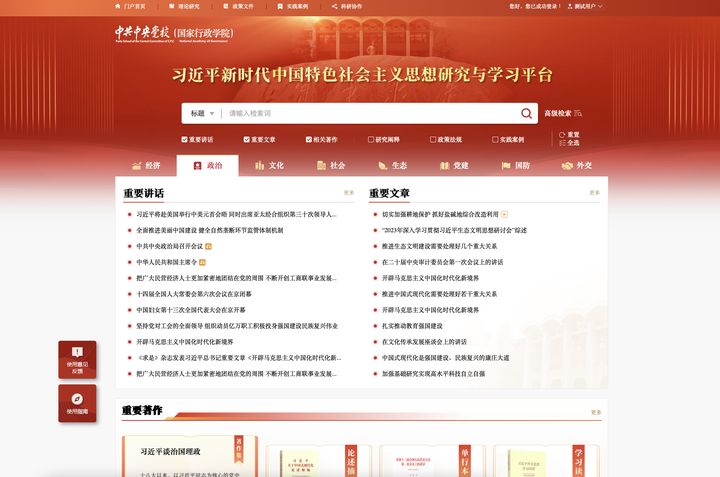720x477 pixels.
Task: Open 十四届全国人大常委会第六次会议在京闭幕 item
Action: [x=194, y=294]
